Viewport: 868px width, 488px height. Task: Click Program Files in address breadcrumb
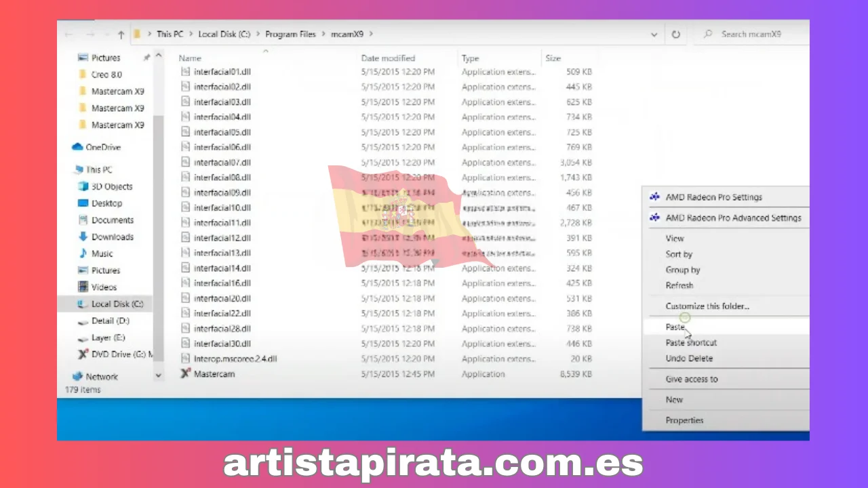[x=290, y=34]
